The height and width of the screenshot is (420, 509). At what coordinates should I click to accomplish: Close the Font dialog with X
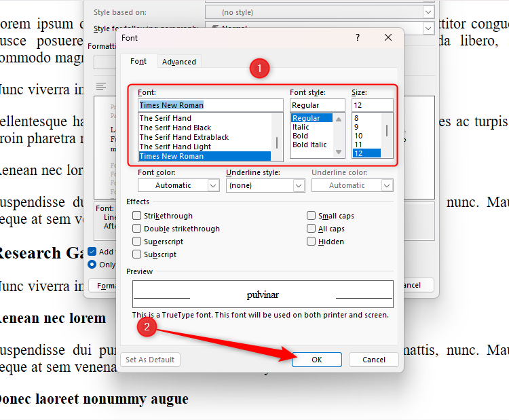(388, 37)
